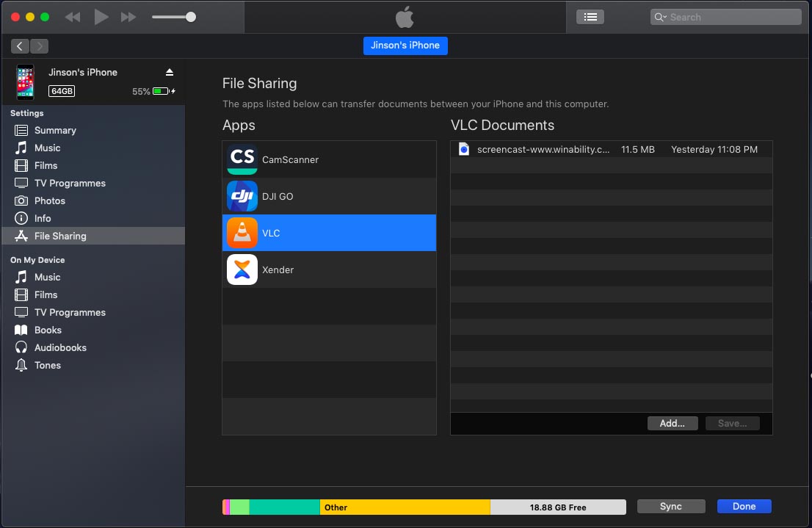Select File Sharing in sidebar
812x528 pixels.
coord(93,236)
